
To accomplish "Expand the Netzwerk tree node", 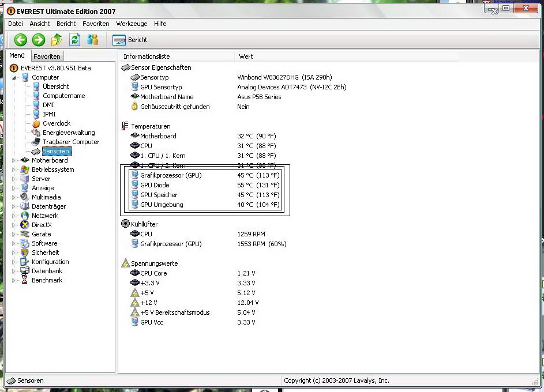I will [x=13, y=216].
